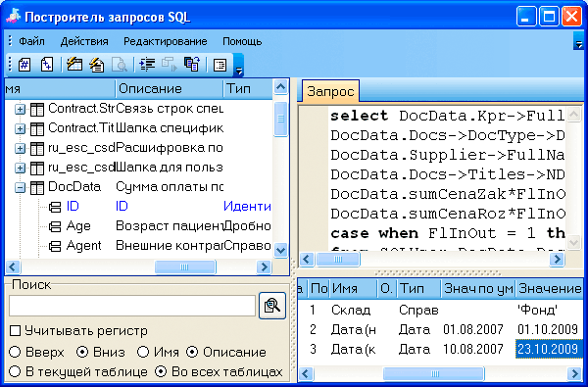
Task: Switch to the Запрос tab
Action: (x=330, y=91)
